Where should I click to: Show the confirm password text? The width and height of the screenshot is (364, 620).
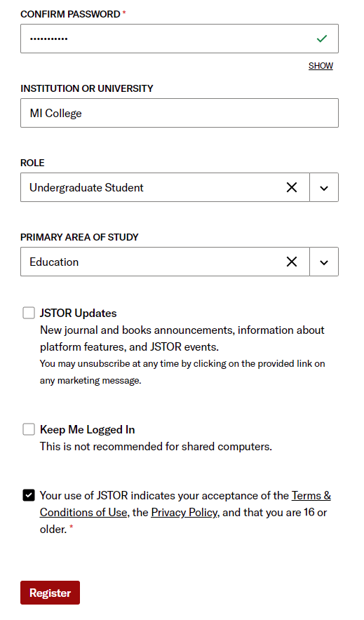tap(321, 66)
